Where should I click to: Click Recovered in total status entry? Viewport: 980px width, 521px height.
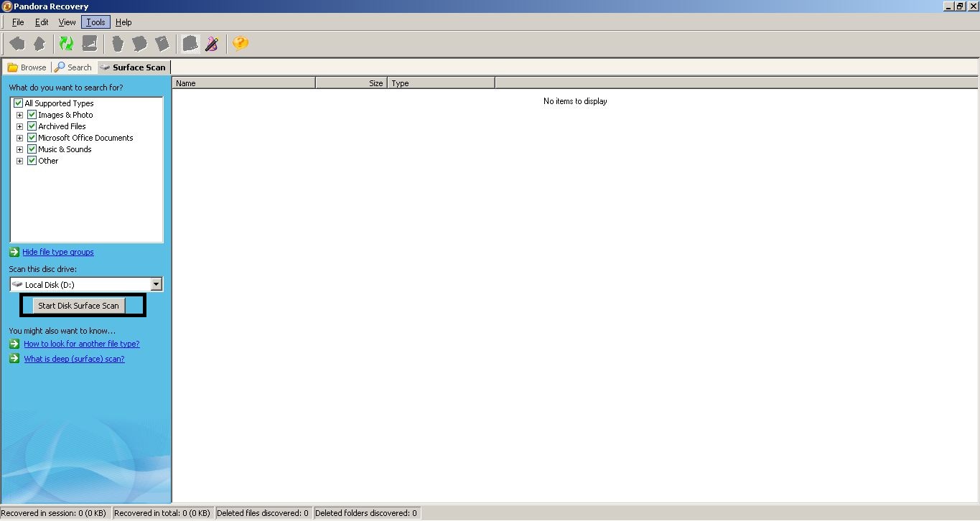pos(162,513)
